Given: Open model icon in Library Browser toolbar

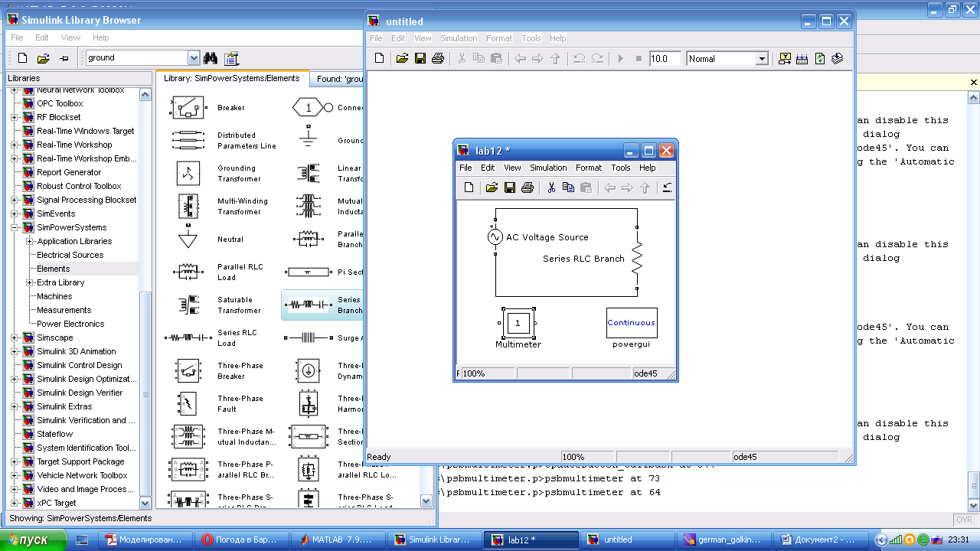Looking at the screenshot, I should coord(44,58).
